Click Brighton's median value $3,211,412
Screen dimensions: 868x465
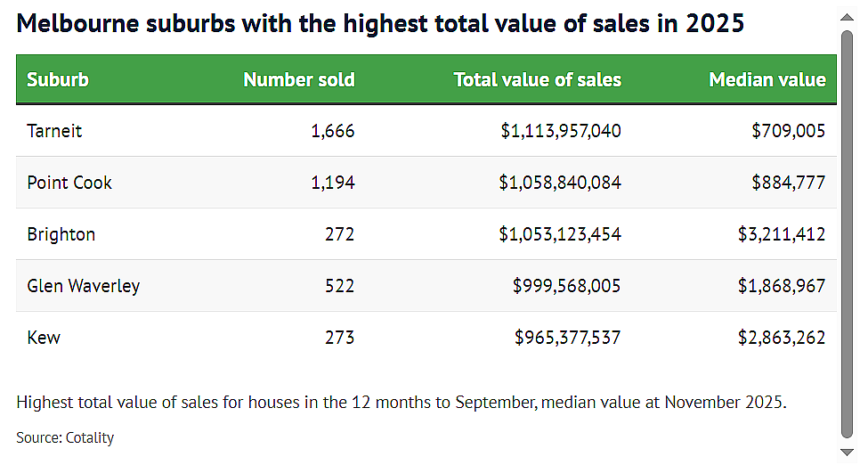781,234
